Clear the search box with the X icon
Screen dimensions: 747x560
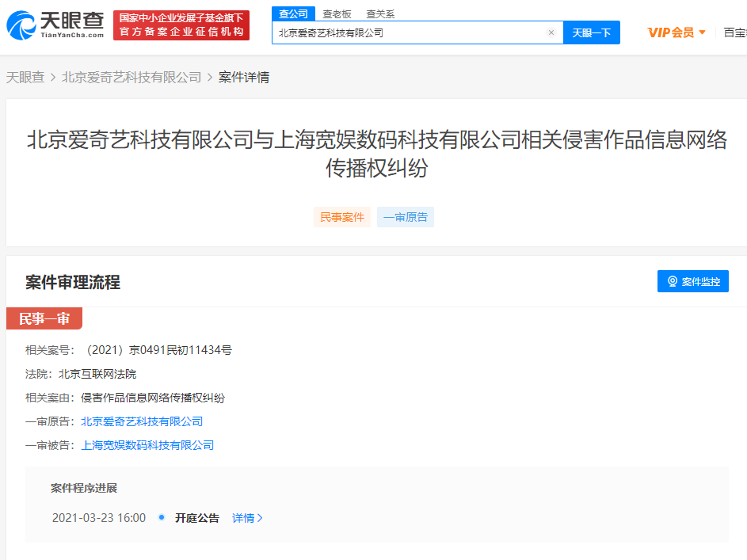click(x=551, y=32)
